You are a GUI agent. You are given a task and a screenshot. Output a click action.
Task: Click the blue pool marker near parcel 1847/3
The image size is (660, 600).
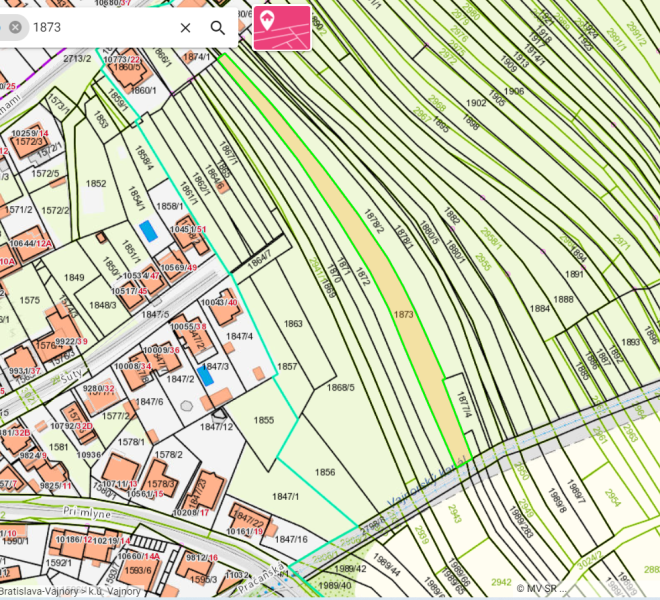(206, 375)
